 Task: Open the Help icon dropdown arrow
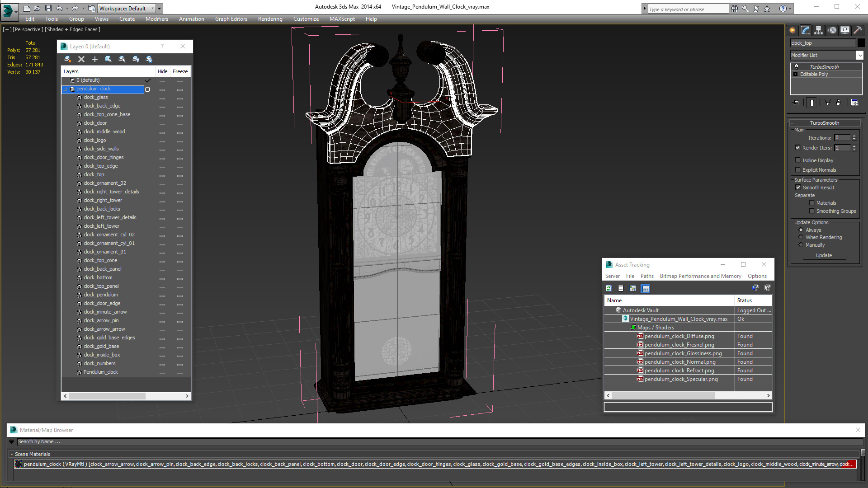click(x=790, y=9)
